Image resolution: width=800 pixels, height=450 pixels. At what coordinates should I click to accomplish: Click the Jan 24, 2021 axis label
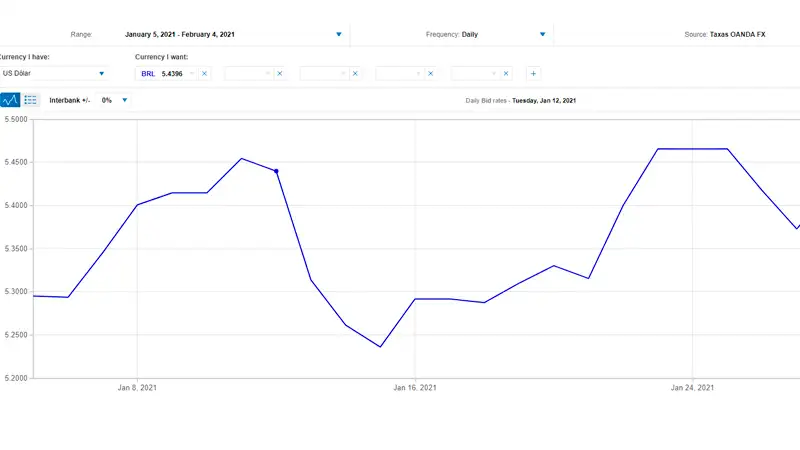coord(691,387)
